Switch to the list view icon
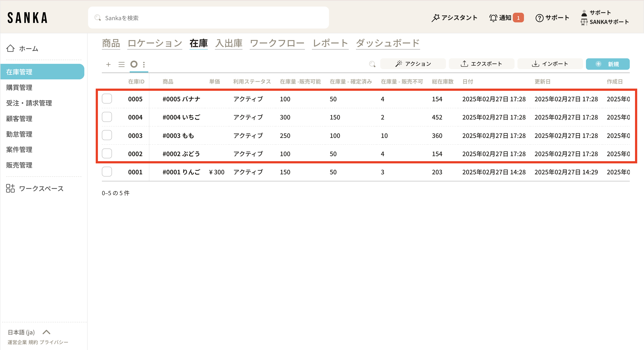Image resolution: width=644 pixels, height=350 pixels. click(x=122, y=64)
